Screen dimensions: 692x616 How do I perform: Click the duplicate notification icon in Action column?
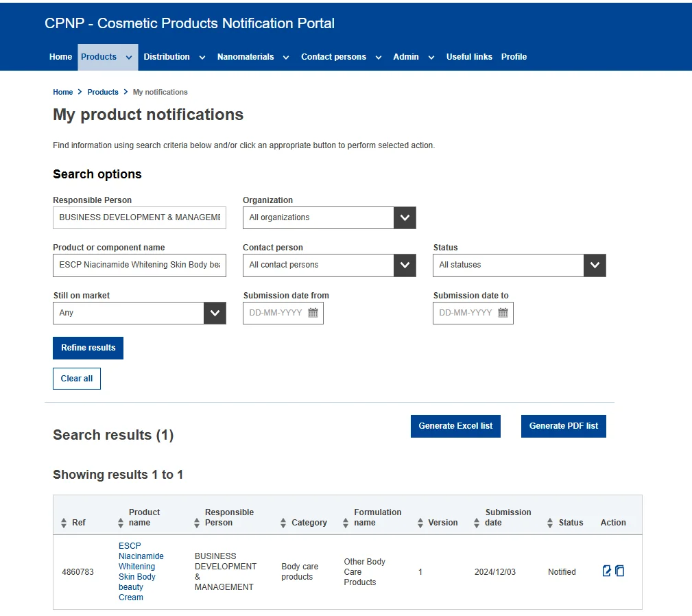click(x=620, y=571)
